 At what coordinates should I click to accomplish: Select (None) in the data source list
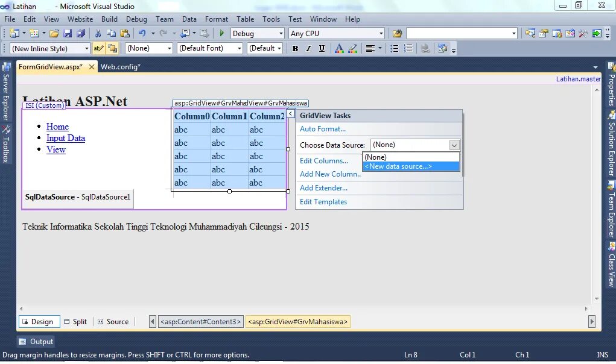(410, 157)
